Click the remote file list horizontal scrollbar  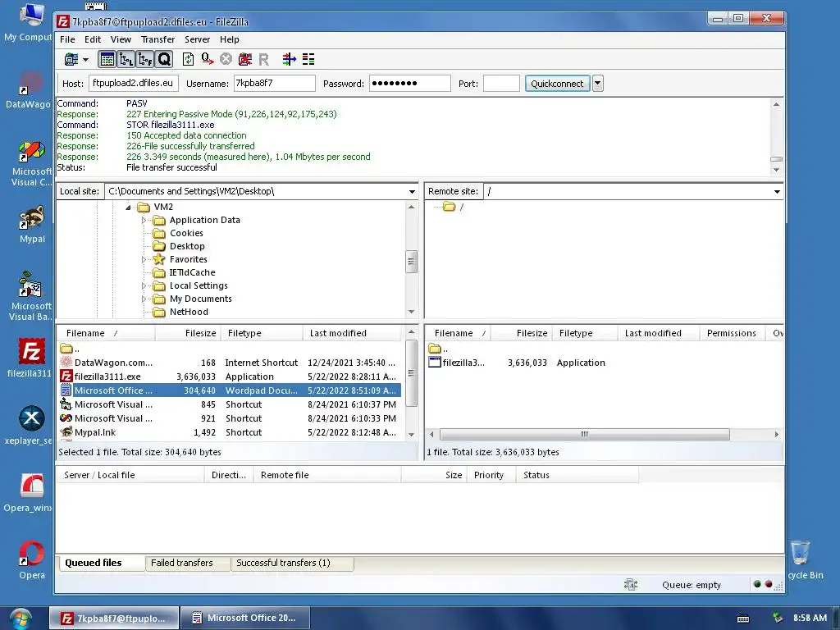584,435
